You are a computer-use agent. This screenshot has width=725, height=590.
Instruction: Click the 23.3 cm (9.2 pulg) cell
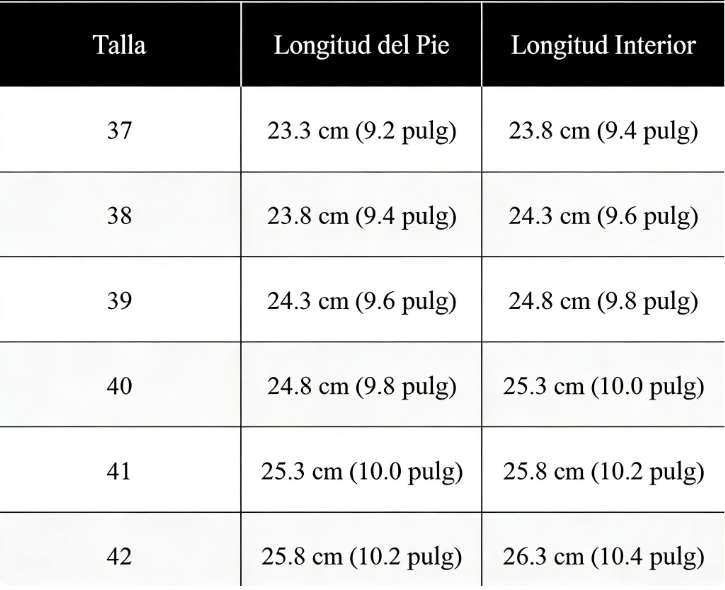point(360,131)
